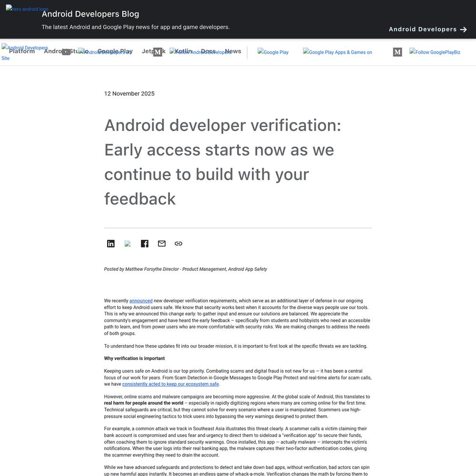This screenshot has width=476, height=476.
Task: Share the article on LinkedIn
Action: point(111,244)
